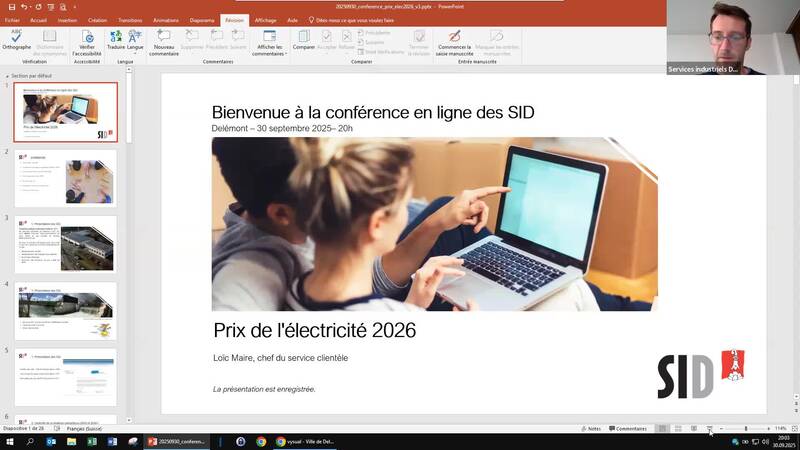
Task: Start Commencer la saisie manuscrite
Action: point(454,40)
